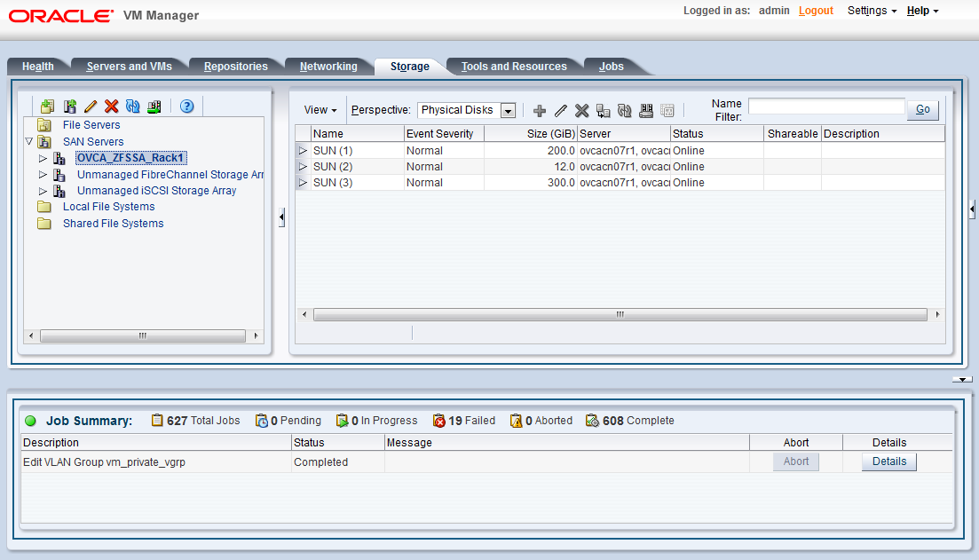
Task: Click the Discover File Server icon
Action: (47, 106)
